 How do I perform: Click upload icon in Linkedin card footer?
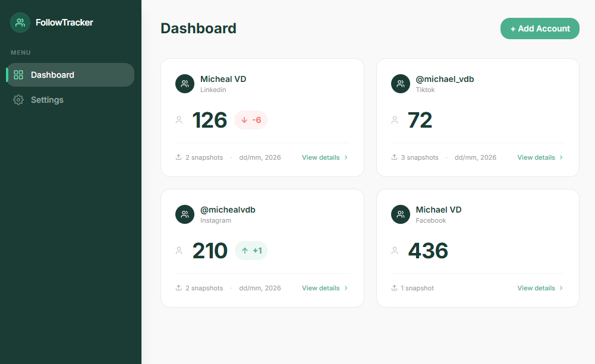coord(179,157)
